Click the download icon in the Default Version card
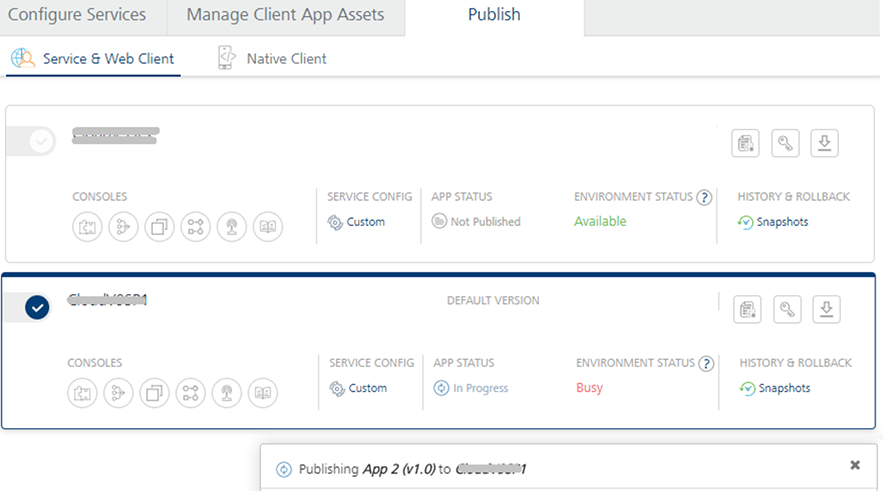The image size is (883, 491). coord(826,309)
